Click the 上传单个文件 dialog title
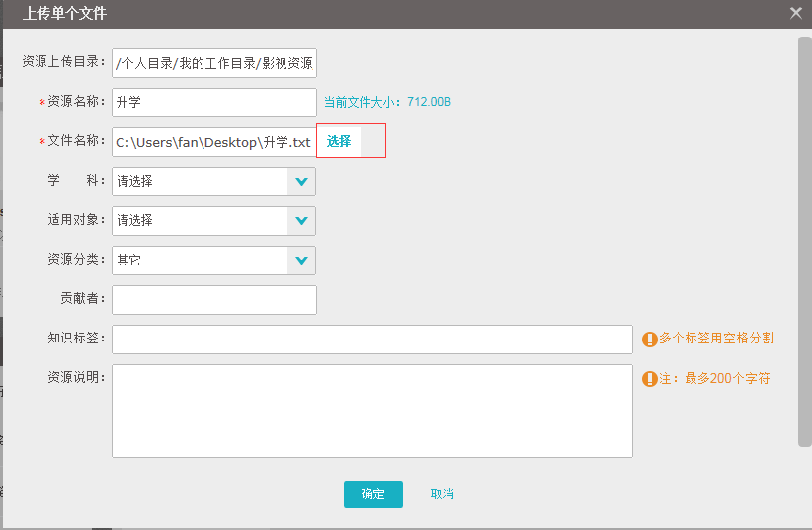 point(64,14)
